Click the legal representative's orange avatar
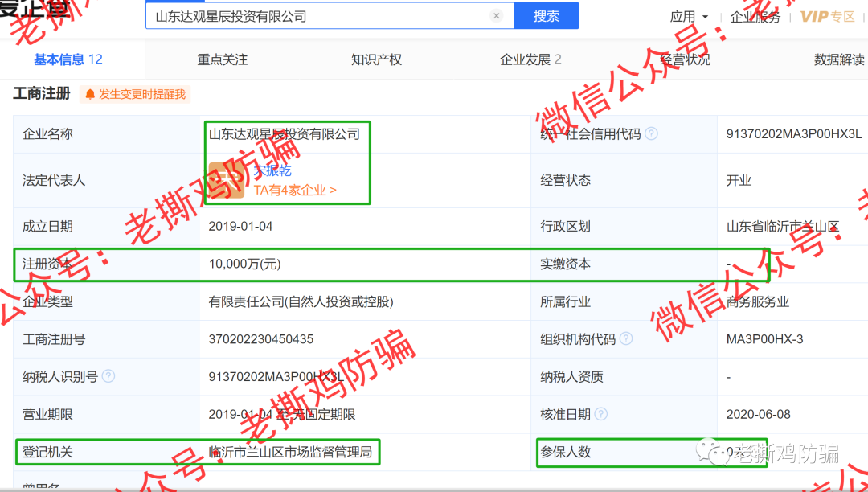The image size is (868, 492). tap(227, 180)
